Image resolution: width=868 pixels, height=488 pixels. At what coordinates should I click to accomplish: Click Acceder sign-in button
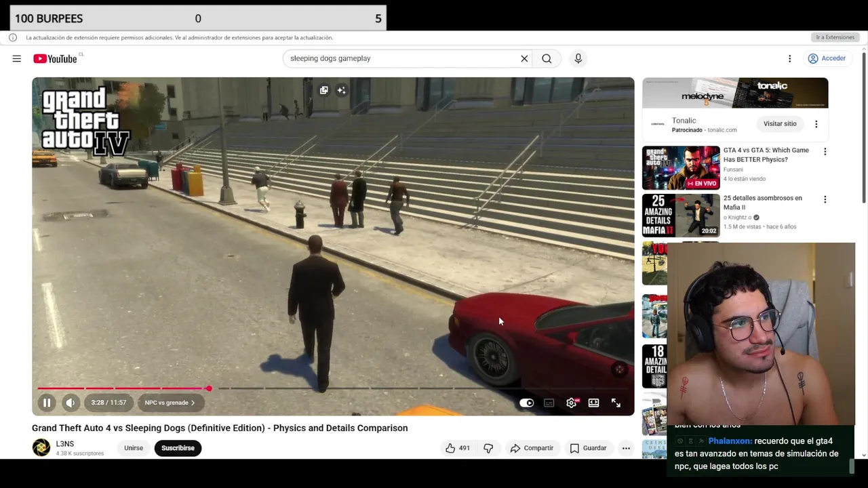click(x=827, y=58)
